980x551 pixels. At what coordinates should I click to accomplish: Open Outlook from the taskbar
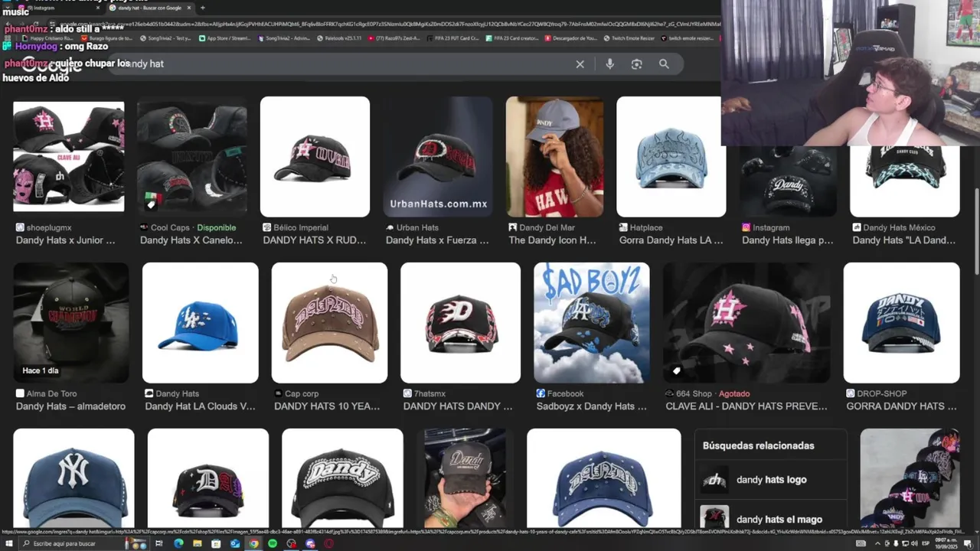[x=234, y=543]
